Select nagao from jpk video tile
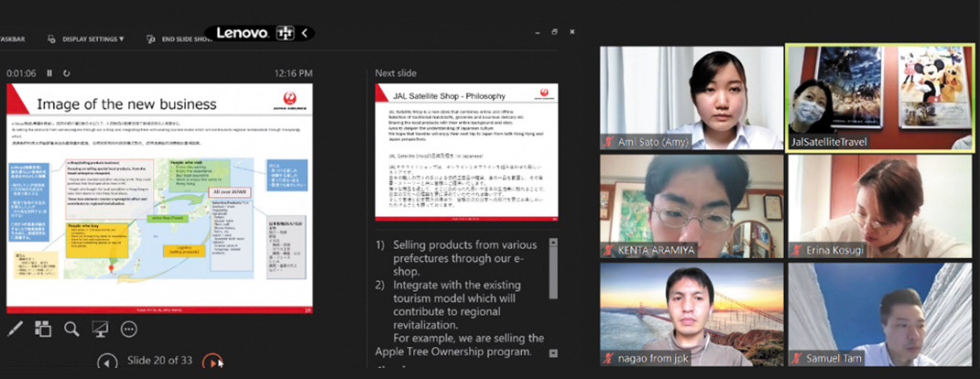This screenshot has width=980, height=379. [691, 315]
